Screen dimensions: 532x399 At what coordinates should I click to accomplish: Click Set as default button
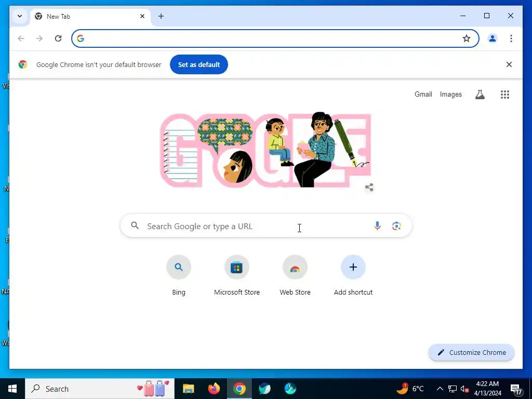(199, 64)
